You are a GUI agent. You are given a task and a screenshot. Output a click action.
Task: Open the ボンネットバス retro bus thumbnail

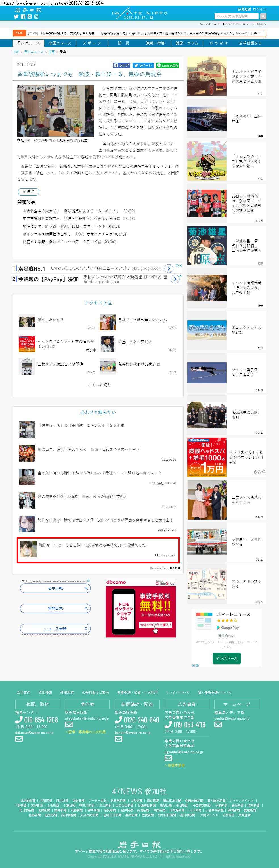coord(207,76)
